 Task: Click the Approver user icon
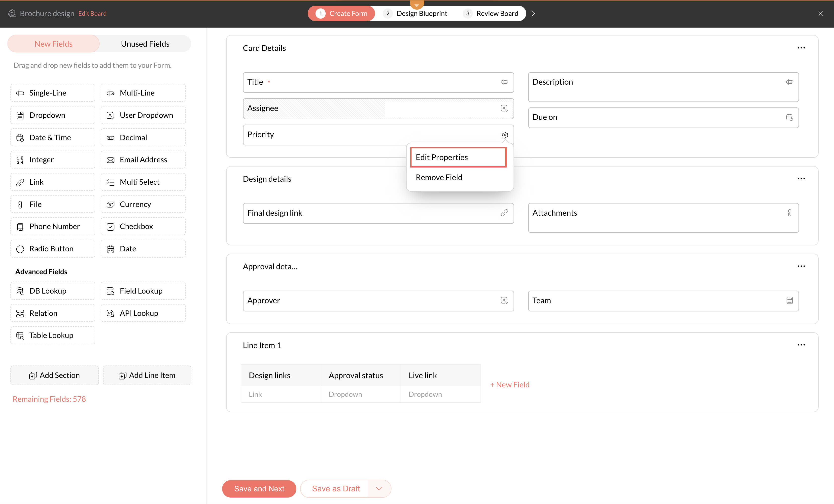[504, 301]
